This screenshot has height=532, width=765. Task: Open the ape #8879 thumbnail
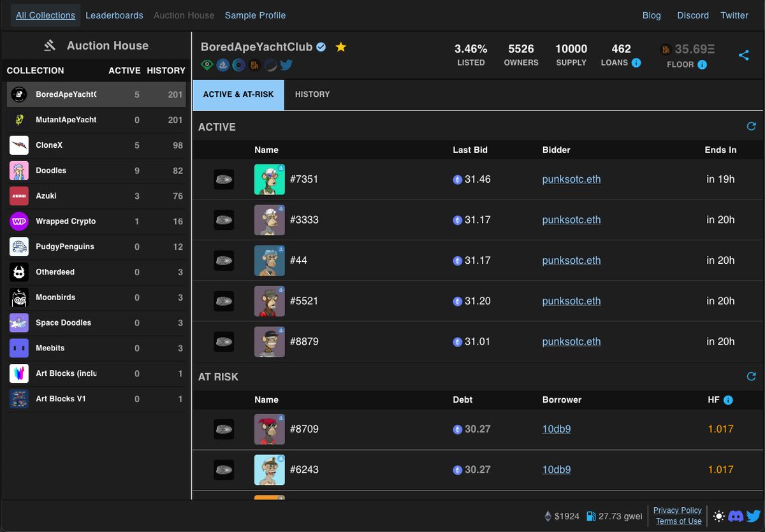pyautogui.click(x=269, y=341)
